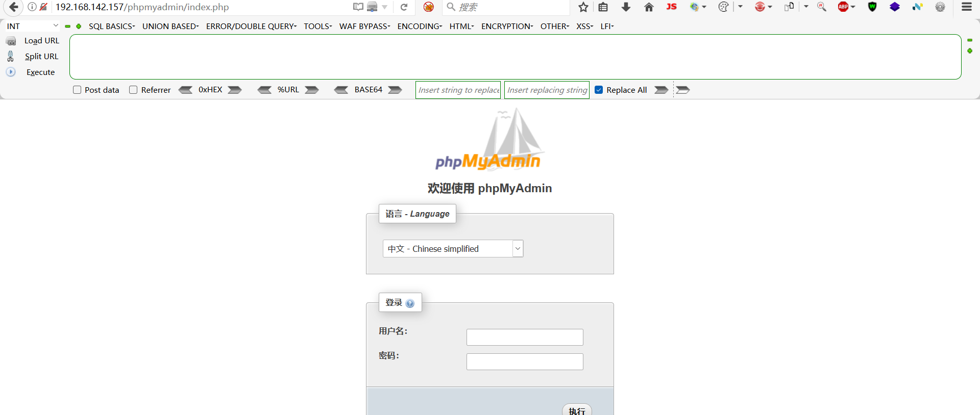
Task: Open the dropdown arrow after the palette icon
Action: tap(740, 7)
